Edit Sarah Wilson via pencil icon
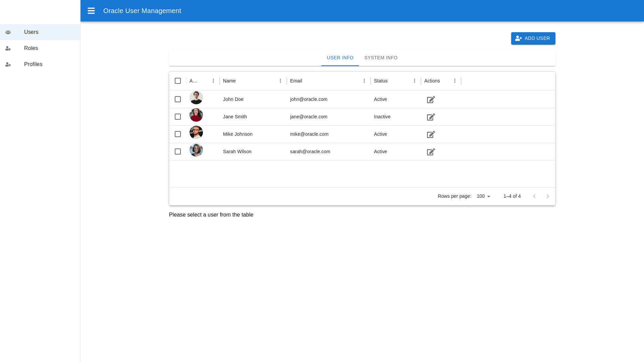This screenshot has width=644, height=362. point(431,152)
